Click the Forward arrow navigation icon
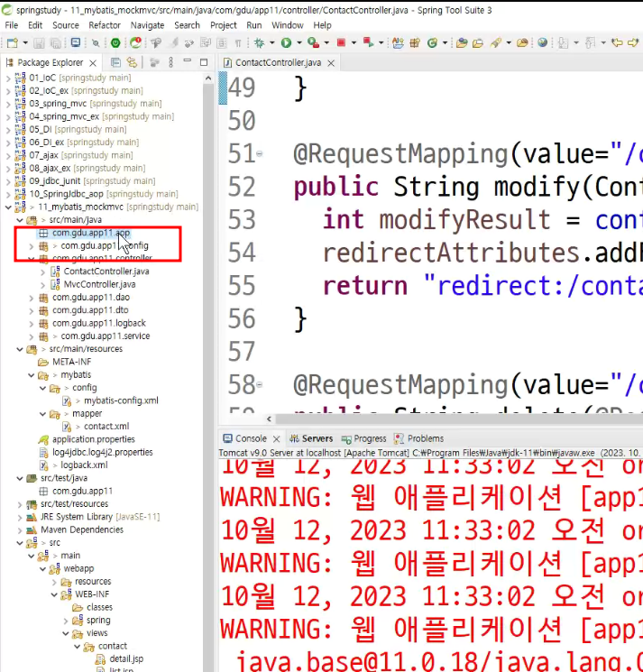643x672 pixels. pyautogui.click(x=633, y=43)
